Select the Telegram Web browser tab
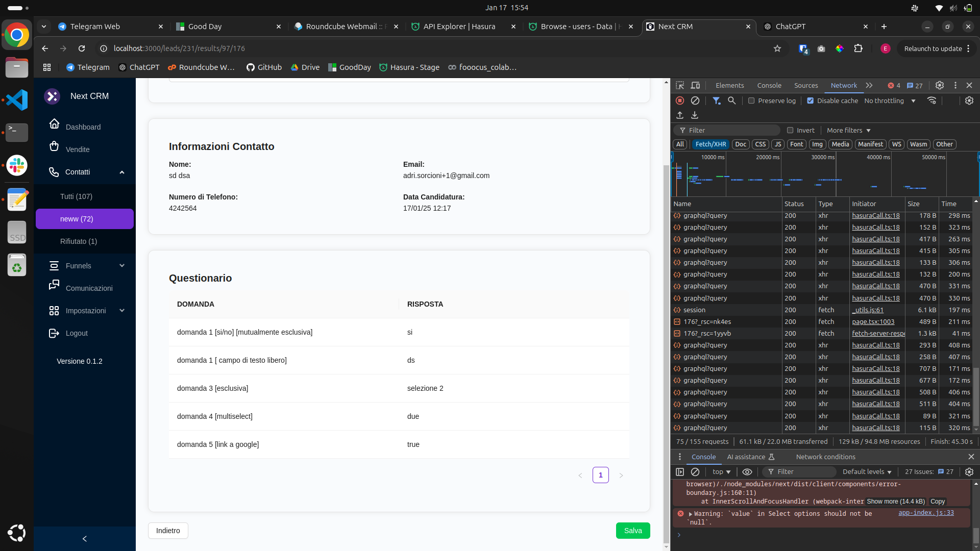Image resolution: width=980 pixels, height=551 pixels. [95, 27]
